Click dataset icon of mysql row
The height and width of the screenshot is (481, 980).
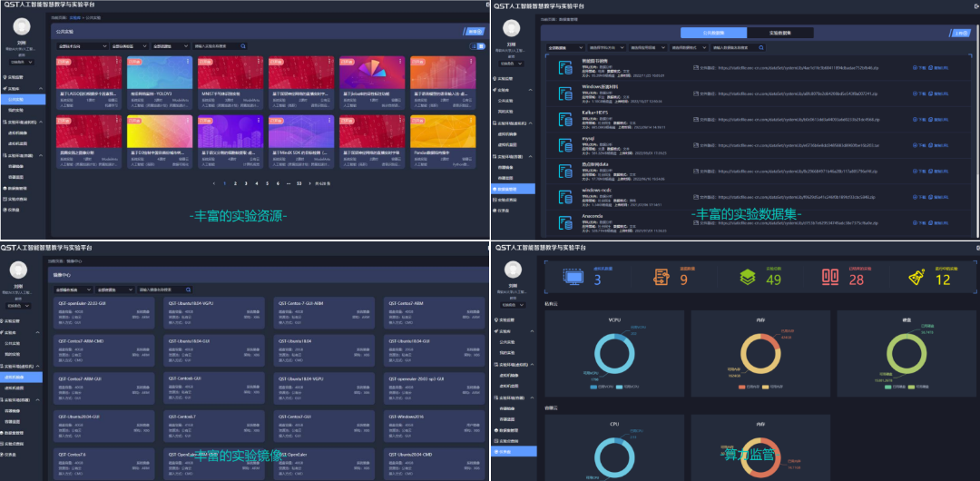(565, 146)
